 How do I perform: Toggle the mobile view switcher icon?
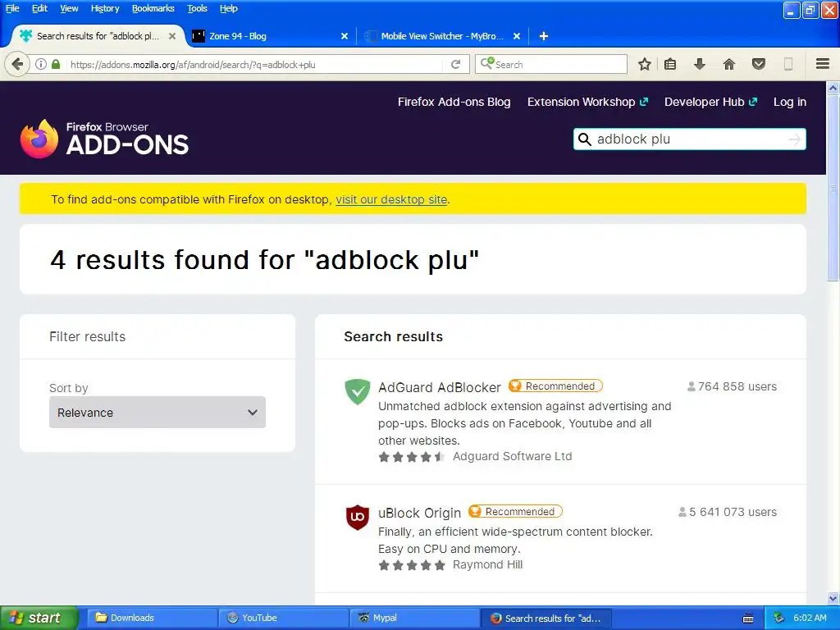(788, 64)
